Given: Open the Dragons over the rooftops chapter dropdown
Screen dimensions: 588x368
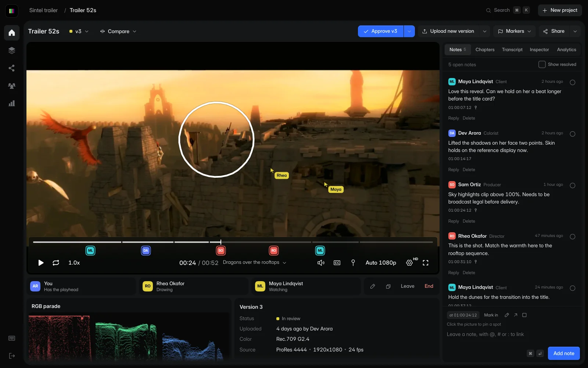Looking at the screenshot, I should coord(254,262).
